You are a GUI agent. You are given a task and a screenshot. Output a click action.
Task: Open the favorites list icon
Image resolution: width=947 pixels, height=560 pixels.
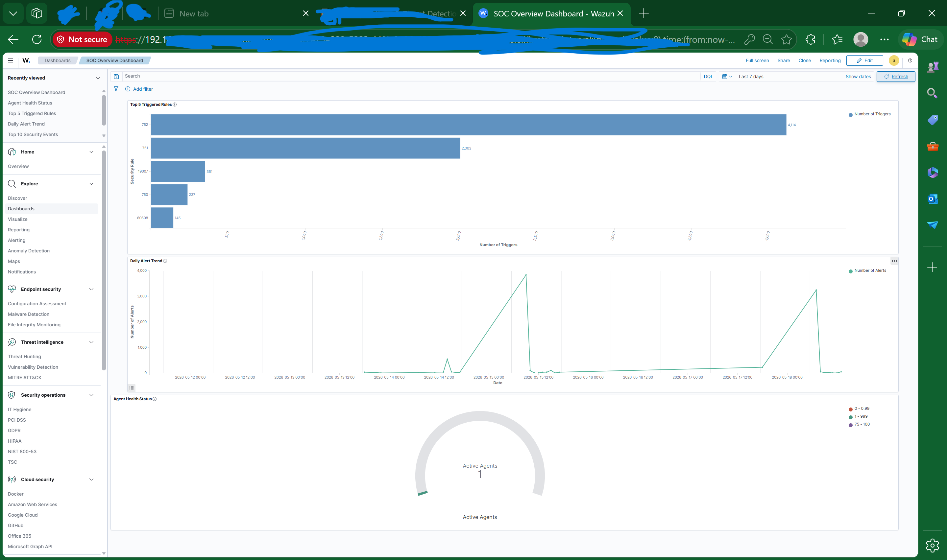tap(837, 39)
